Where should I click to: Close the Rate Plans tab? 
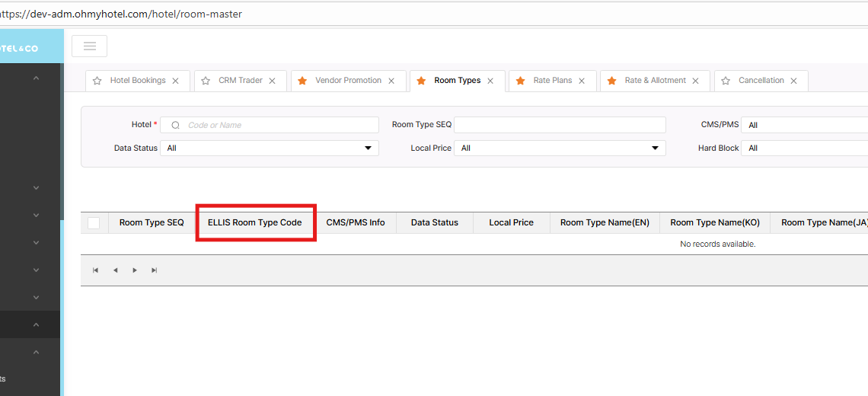(x=582, y=81)
